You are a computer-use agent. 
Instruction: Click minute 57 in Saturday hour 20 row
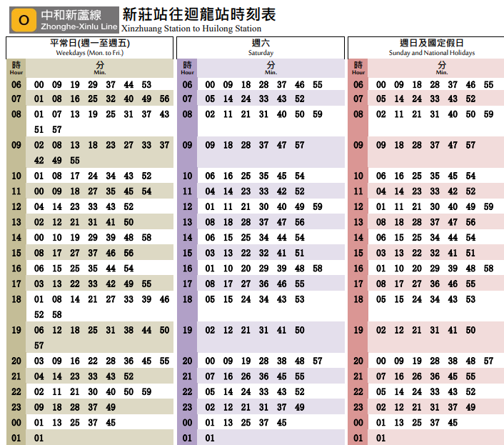[x=318, y=361]
